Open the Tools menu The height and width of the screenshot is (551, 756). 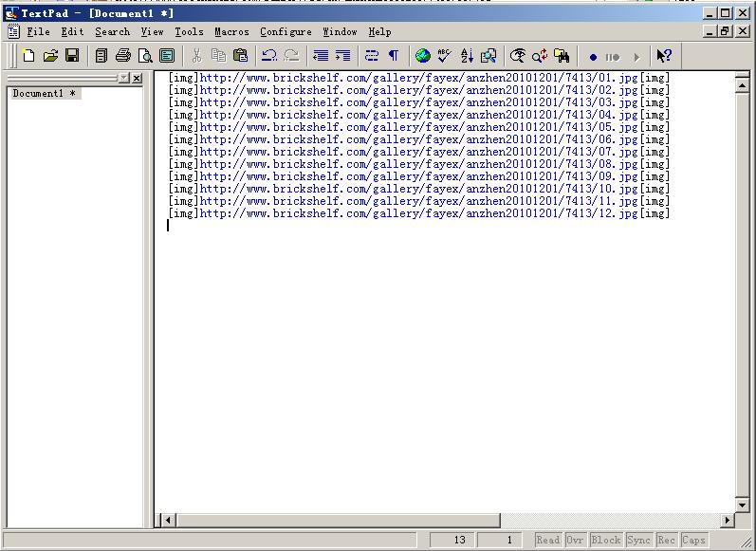coord(189,32)
